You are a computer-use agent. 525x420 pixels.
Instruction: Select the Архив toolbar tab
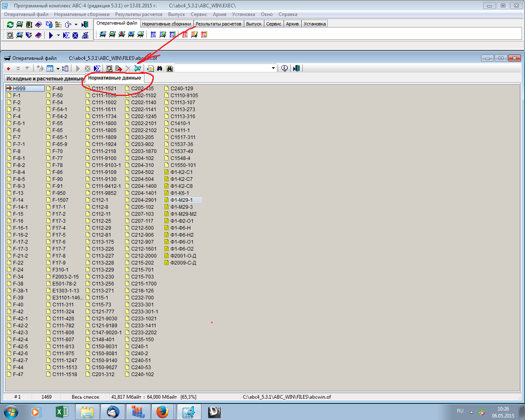[x=292, y=24]
